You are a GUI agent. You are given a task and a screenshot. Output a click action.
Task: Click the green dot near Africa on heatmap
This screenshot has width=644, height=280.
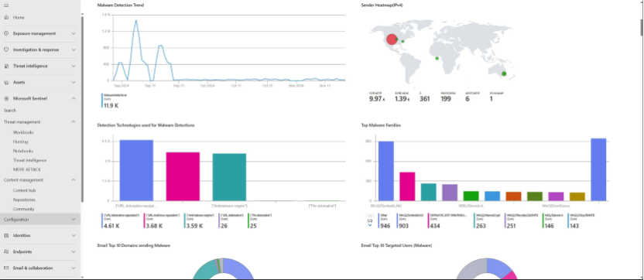click(437, 58)
